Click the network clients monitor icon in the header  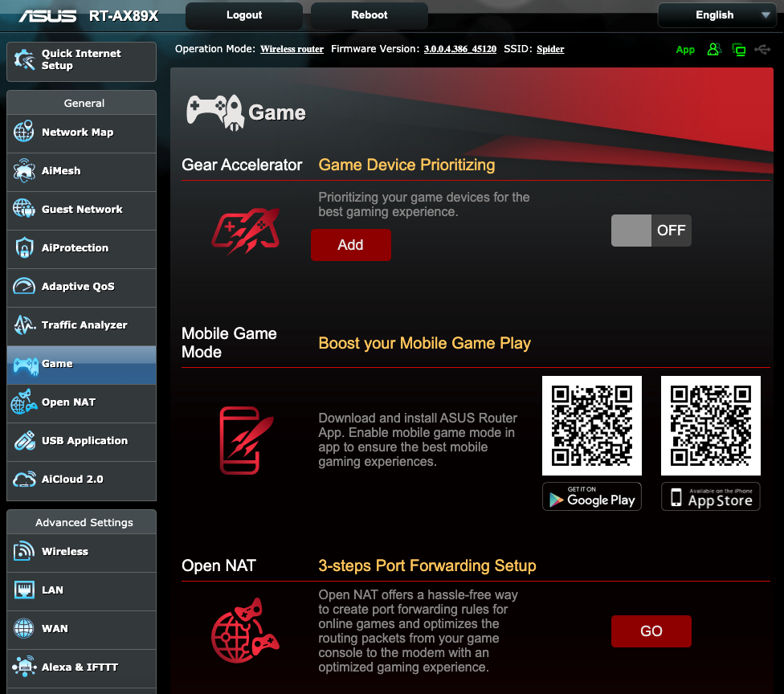738,50
